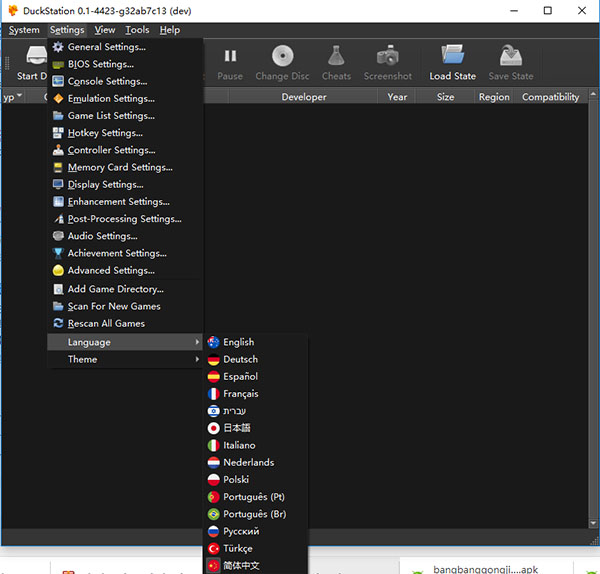Viewport: 600px width, 574px height.
Task: Open BIOS Settings menu entry
Action: click(100, 64)
